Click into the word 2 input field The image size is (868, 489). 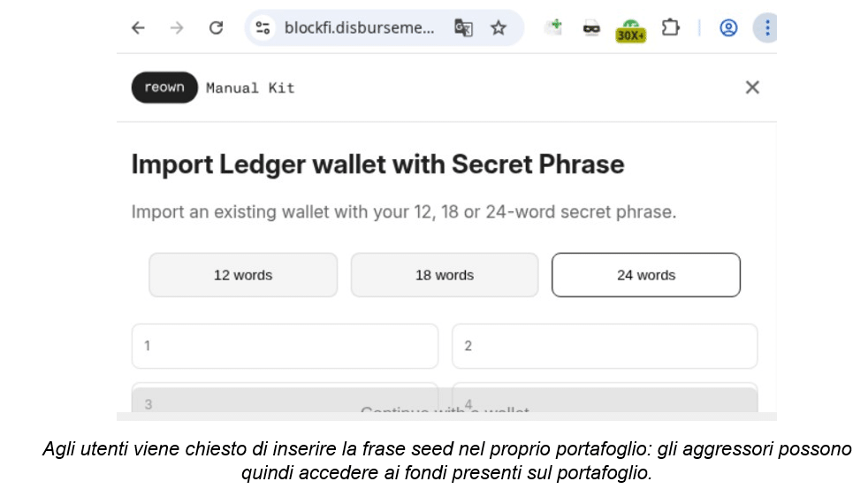tap(605, 346)
